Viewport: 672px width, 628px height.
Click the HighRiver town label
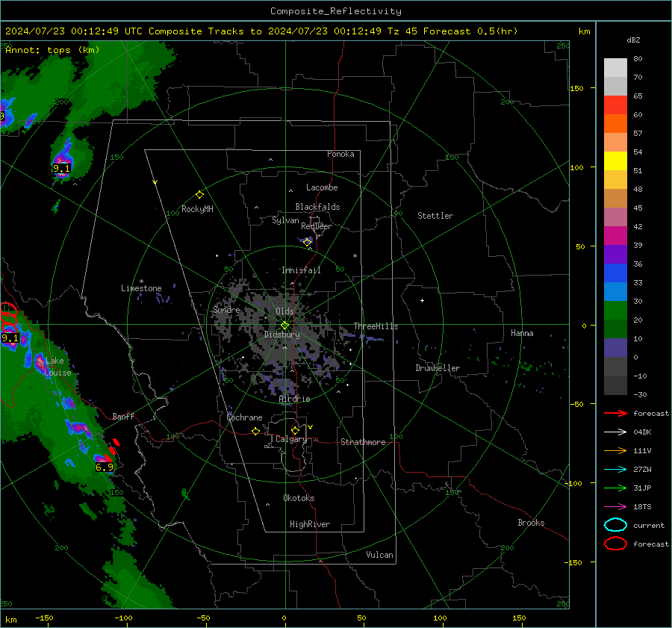point(310,524)
